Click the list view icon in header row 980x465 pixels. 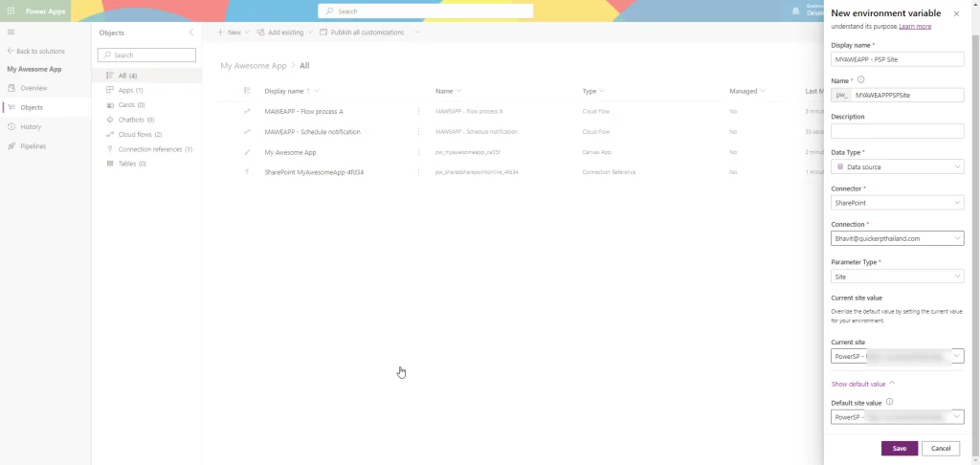(248, 91)
